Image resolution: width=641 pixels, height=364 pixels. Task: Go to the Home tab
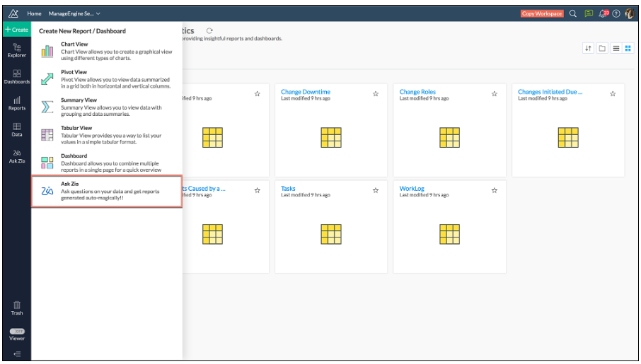pos(35,13)
